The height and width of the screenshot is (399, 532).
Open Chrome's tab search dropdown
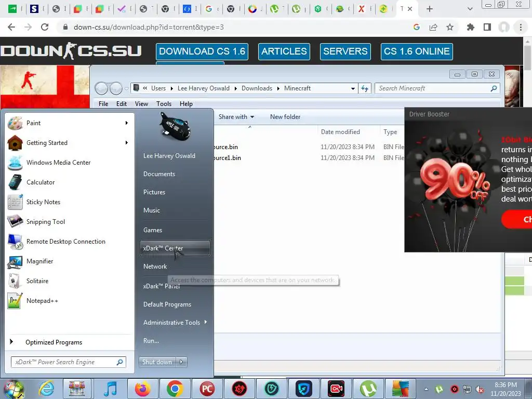470,9
